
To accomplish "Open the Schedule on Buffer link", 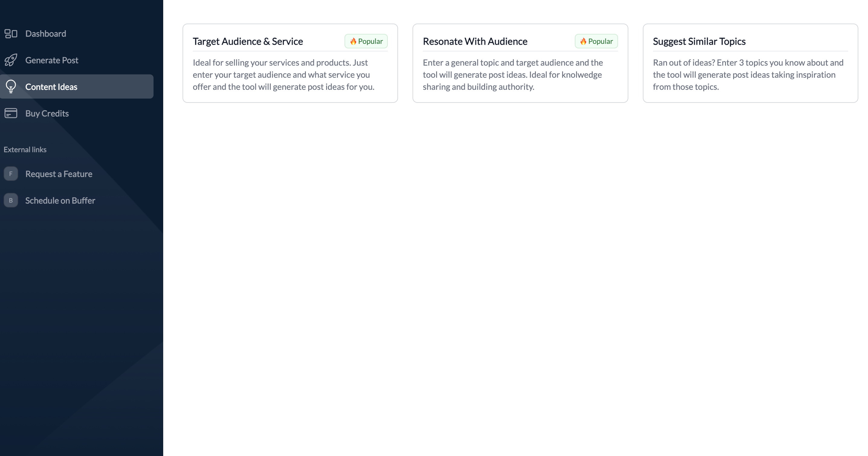I will (x=60, y=200).
